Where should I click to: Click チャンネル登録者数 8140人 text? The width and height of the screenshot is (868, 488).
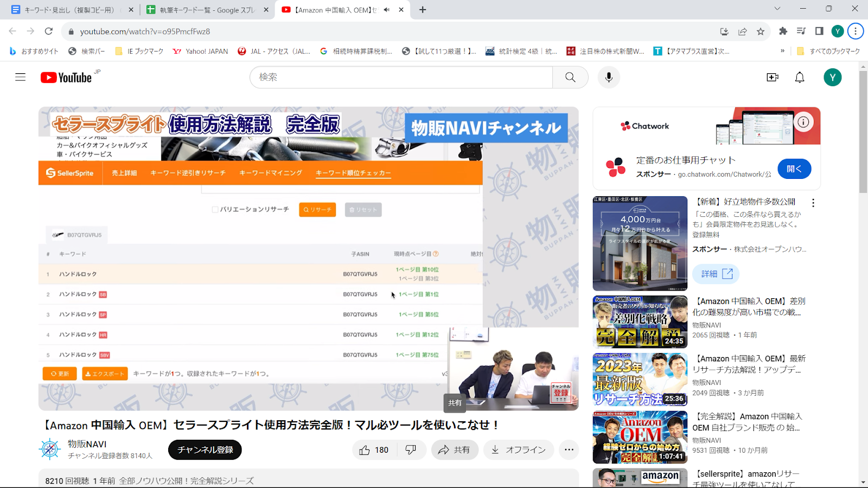(x=110, y=456)
